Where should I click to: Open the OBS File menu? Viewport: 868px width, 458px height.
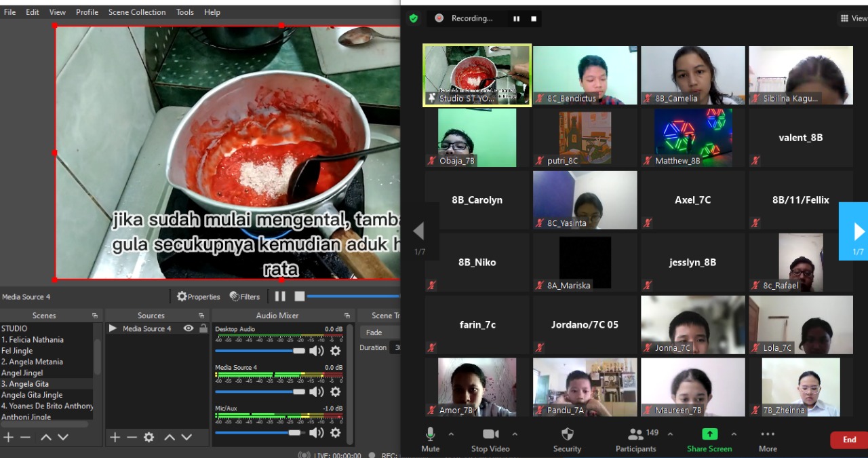point(9,12)
